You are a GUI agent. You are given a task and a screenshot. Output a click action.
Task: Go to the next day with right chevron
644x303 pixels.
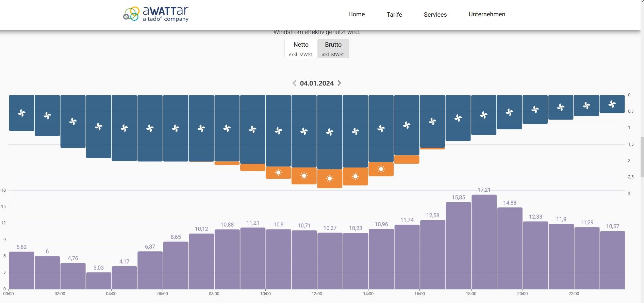pos(340,83)
